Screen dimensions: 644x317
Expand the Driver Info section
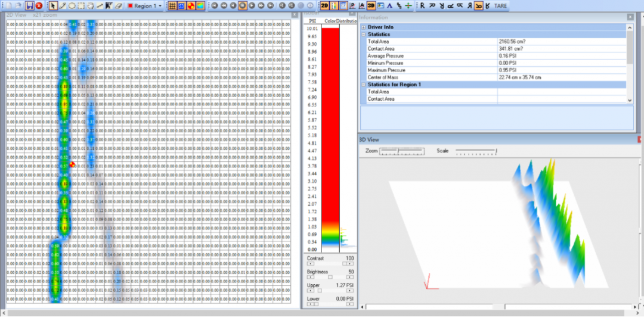pyautogui.click(x=363, y=27)
